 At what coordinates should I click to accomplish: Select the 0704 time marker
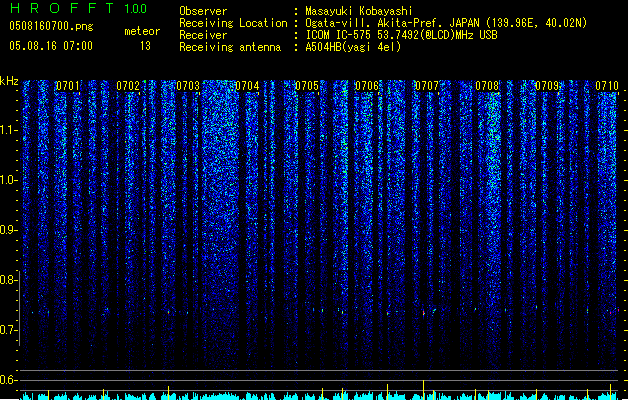pos(247,86)
